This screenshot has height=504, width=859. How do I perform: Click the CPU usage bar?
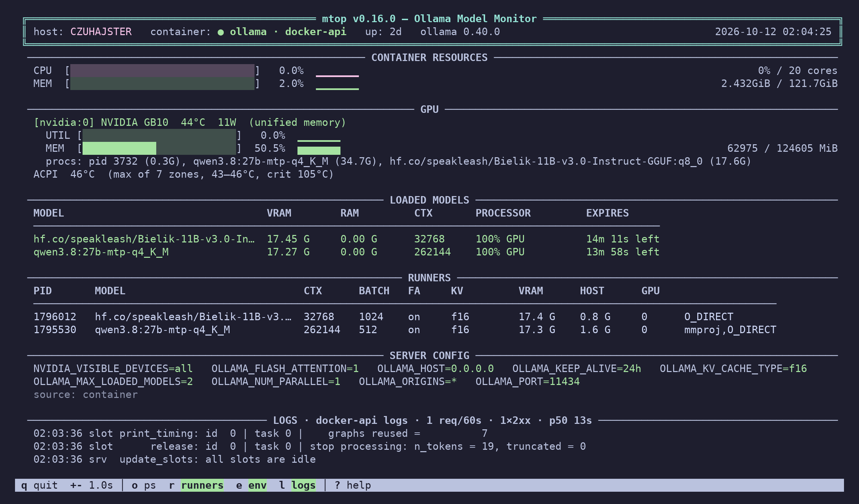(x=162, y=71)
